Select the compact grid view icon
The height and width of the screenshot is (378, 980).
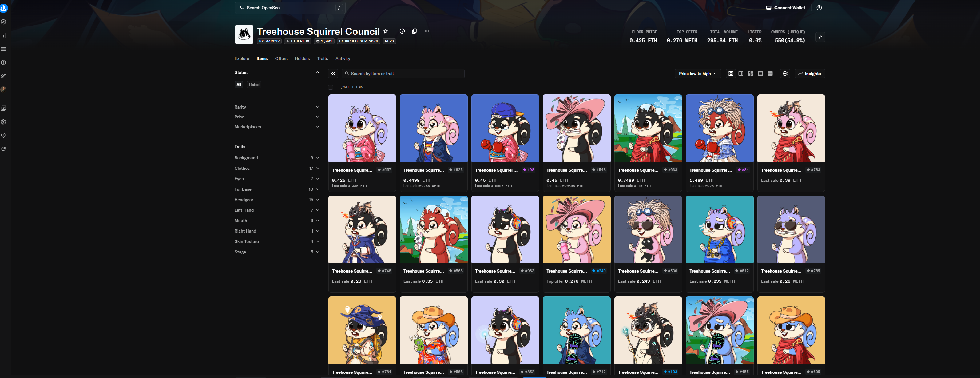[741, 74]
